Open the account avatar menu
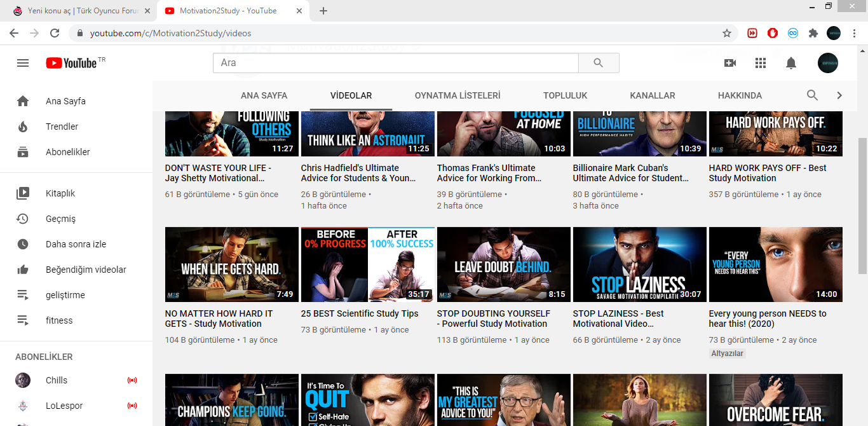 [x=828, y=63]
